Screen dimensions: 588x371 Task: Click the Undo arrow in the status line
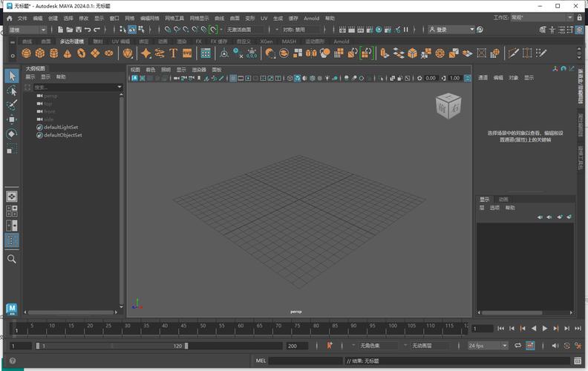[88, 29]
